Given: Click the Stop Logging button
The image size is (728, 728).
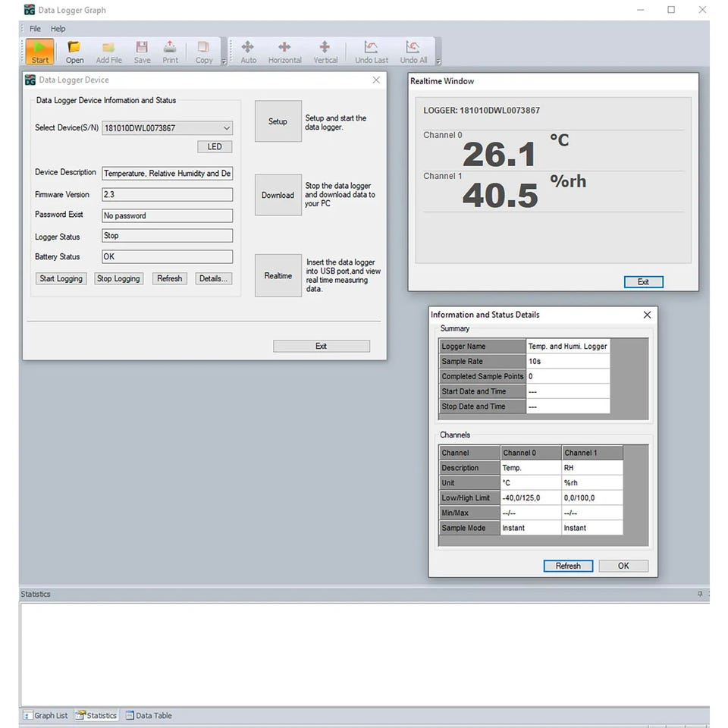Looking at the screenshot, I should 118,278.
